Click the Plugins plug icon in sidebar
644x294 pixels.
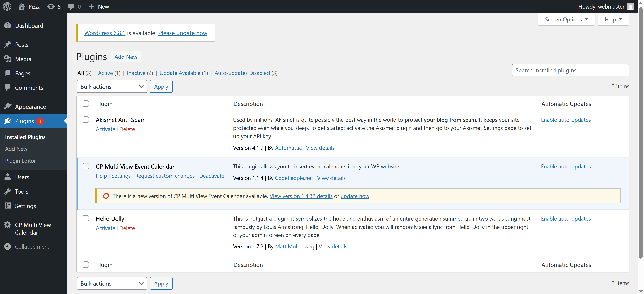point(8,121)
